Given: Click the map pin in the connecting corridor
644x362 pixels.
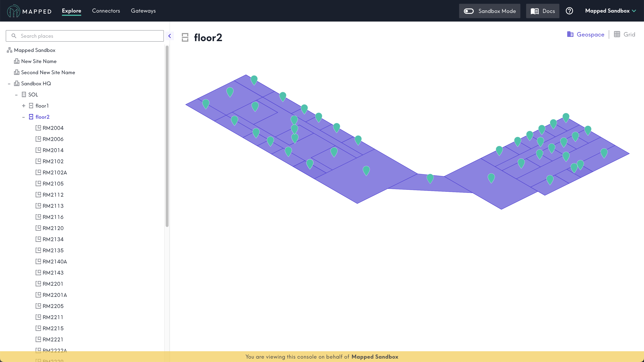Looking at the screenshot, I should click(430, 178).
